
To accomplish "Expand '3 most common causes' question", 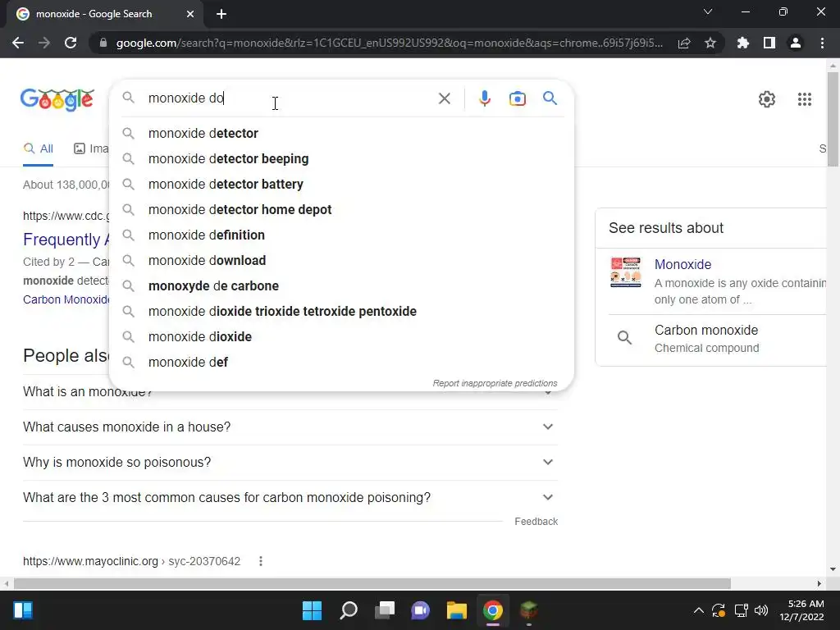I will pos(290,498).
